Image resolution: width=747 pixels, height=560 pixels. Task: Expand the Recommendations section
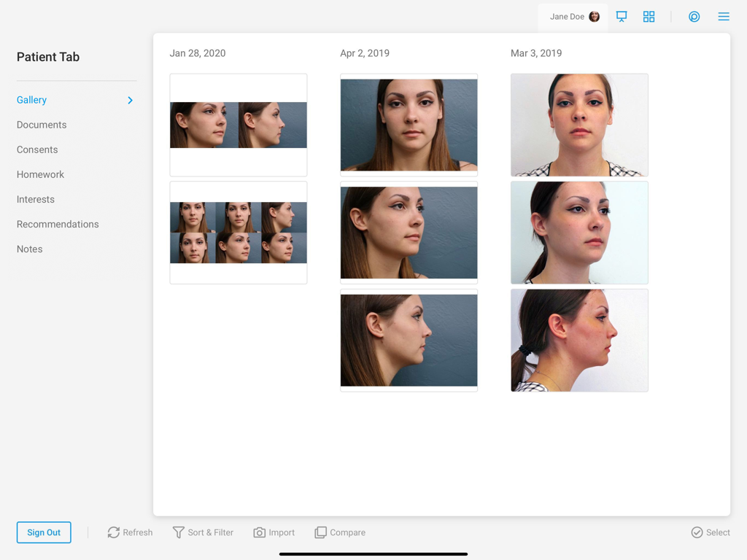coord(58,224)
